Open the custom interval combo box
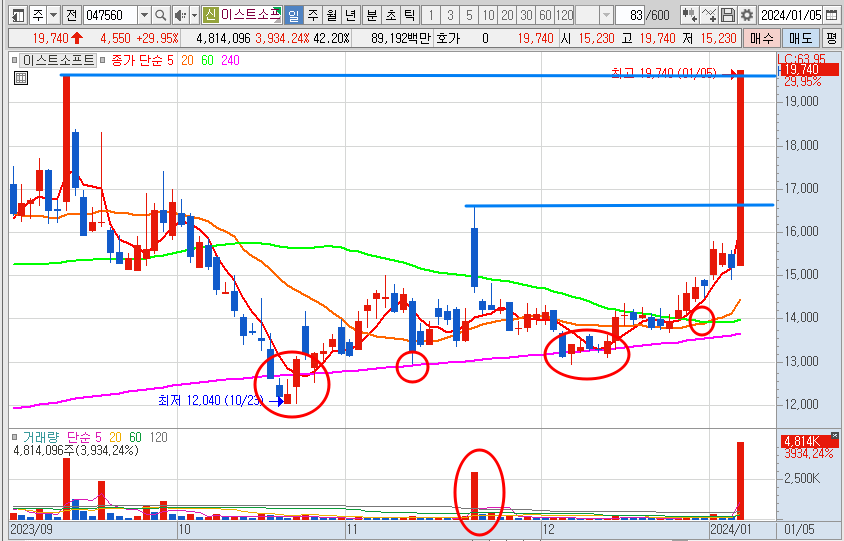Screen dimensions: 844x541 pos(594,15)
